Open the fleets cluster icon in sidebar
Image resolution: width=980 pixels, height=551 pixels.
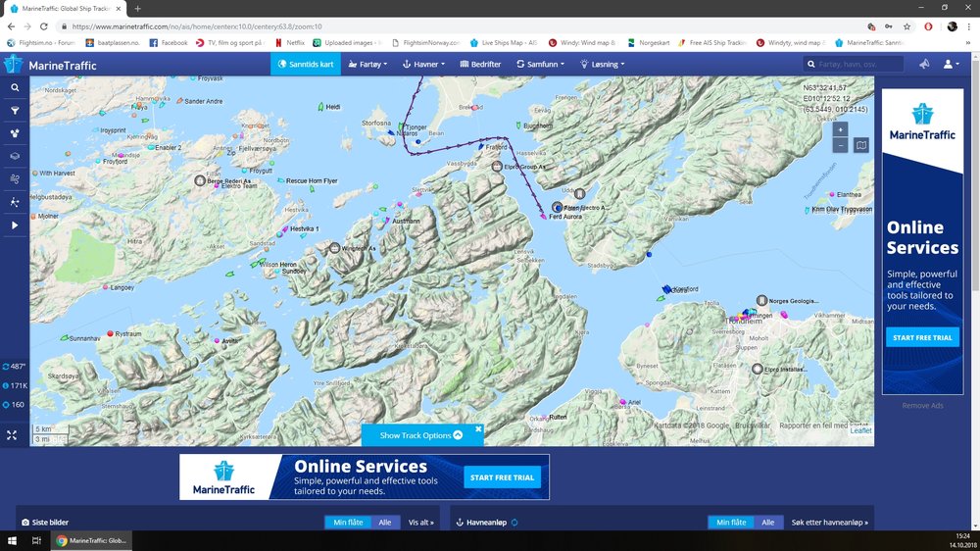click(x=15, y=133)
